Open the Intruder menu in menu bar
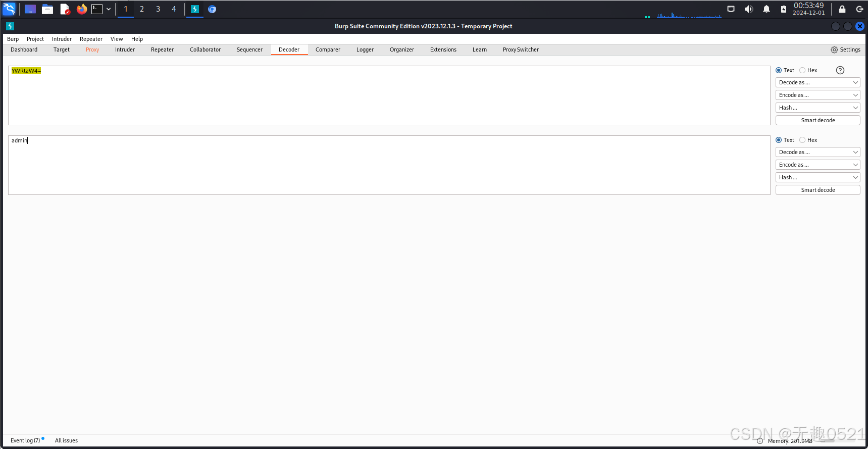 62,39
